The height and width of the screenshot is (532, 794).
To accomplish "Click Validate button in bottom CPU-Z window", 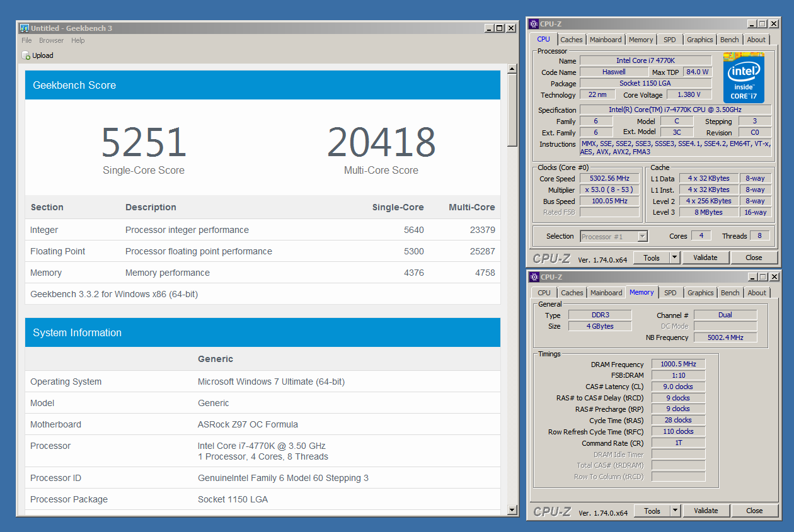I will (706, 511).
